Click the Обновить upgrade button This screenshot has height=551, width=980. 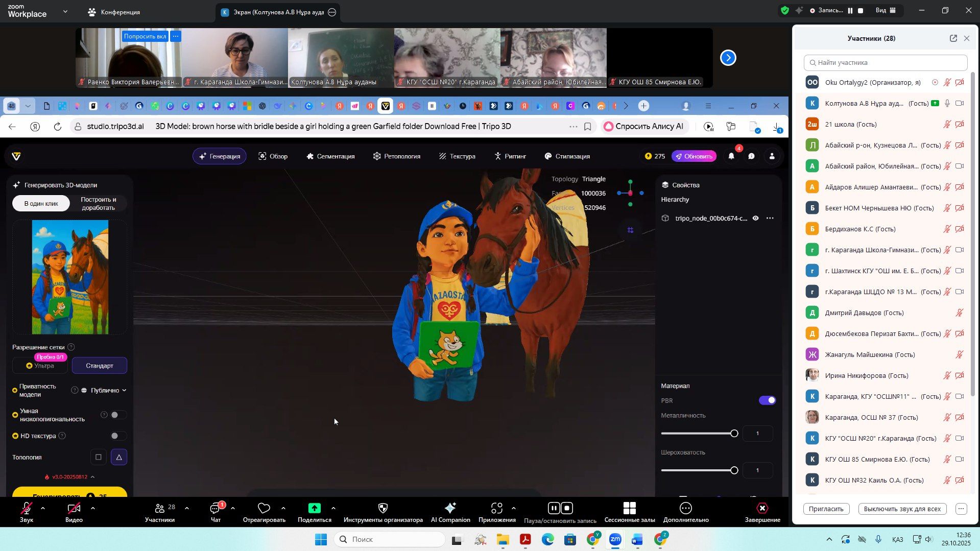(694, 156)
